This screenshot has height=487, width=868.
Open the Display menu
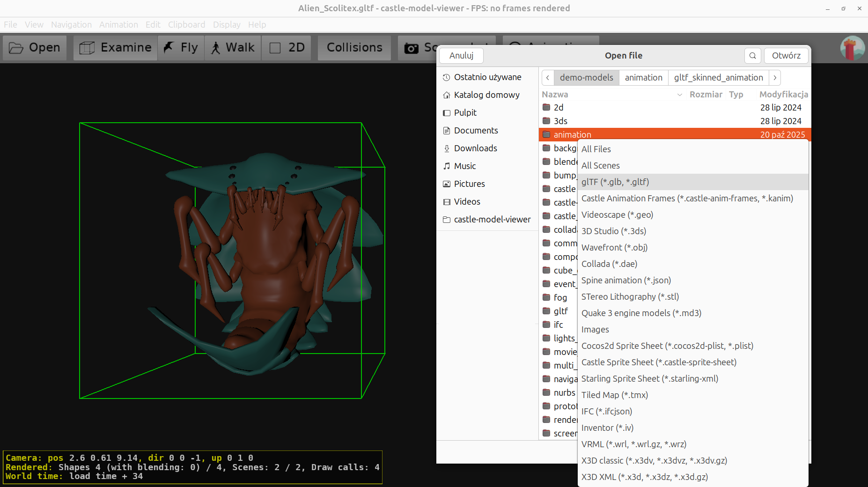click(227, 24)
